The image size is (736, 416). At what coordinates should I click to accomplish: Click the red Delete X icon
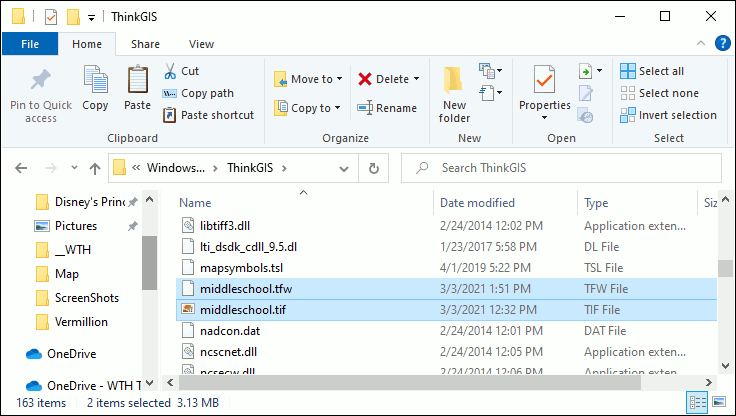pyautogui.click(x=365, y=79)
